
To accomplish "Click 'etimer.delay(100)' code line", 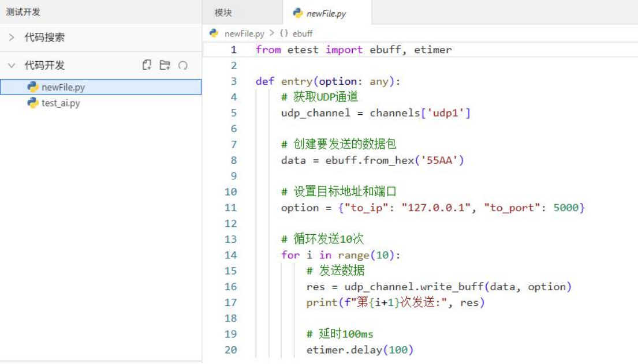I will click(360, 350).
